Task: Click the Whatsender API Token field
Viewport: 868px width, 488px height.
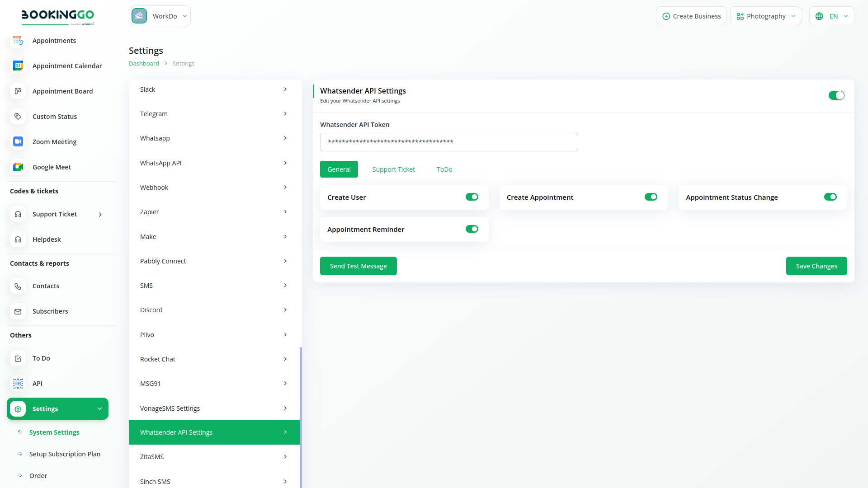Action: 448,142
